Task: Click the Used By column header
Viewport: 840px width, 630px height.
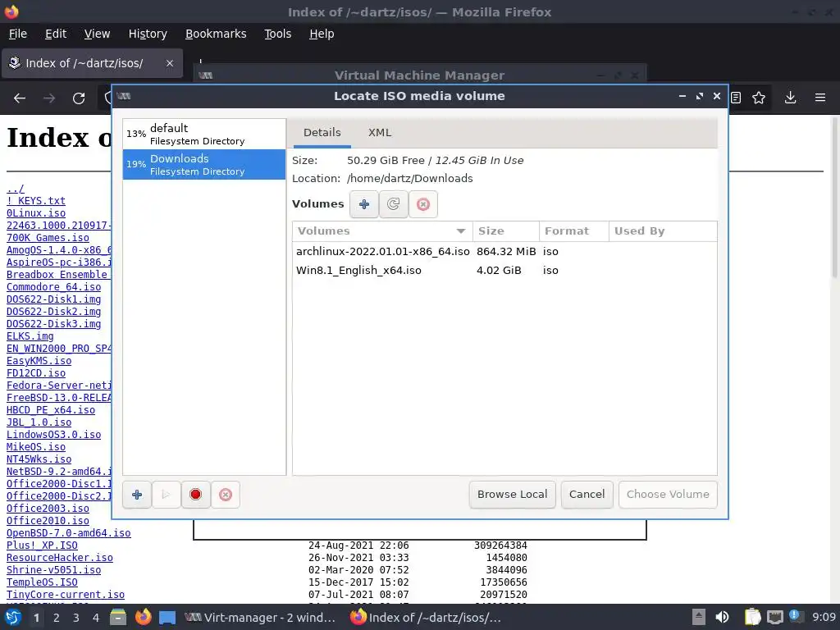Action: (663, 231)
